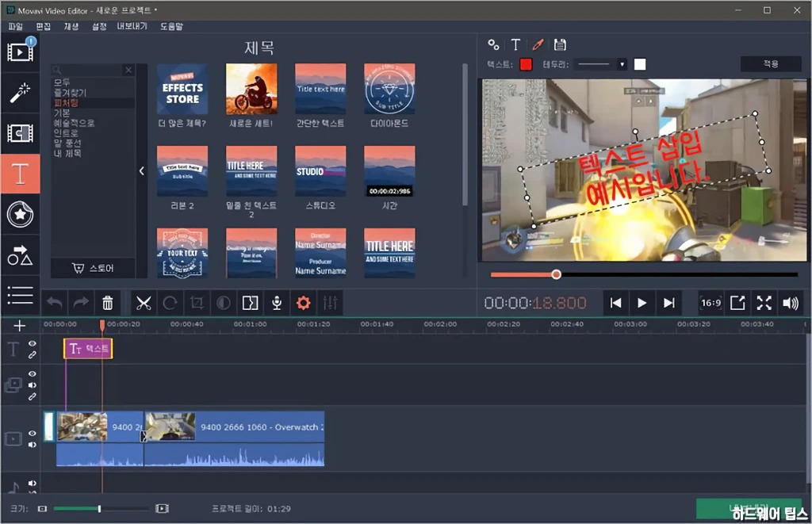The height and width of the screenshot is (524, 812).
Task: Click the preview volume speaker icon
Action: [x=791, y=303]
